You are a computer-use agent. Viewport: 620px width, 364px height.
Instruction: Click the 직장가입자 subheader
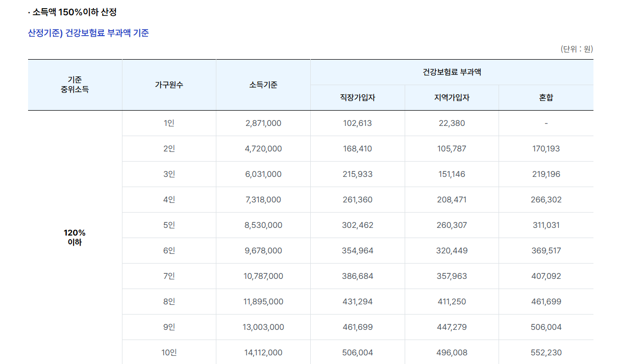point(358,97)
